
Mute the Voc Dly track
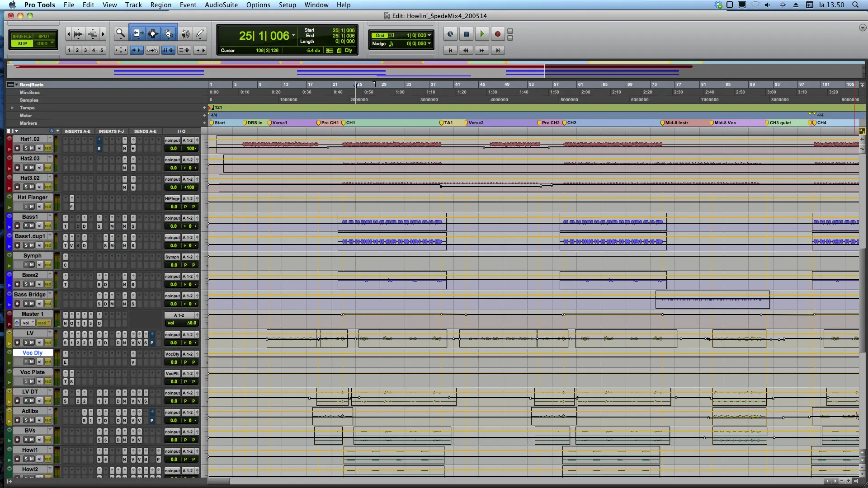coord(32,362)
